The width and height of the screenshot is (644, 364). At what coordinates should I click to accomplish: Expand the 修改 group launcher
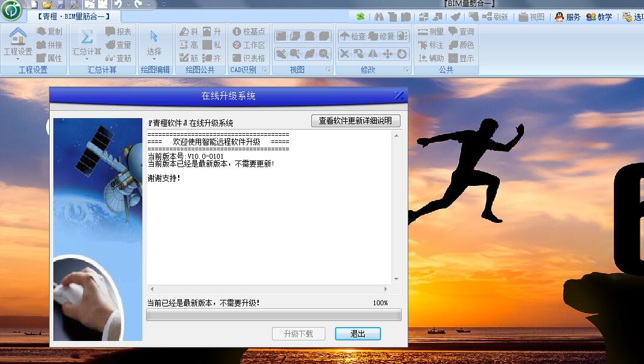[406, 70]
